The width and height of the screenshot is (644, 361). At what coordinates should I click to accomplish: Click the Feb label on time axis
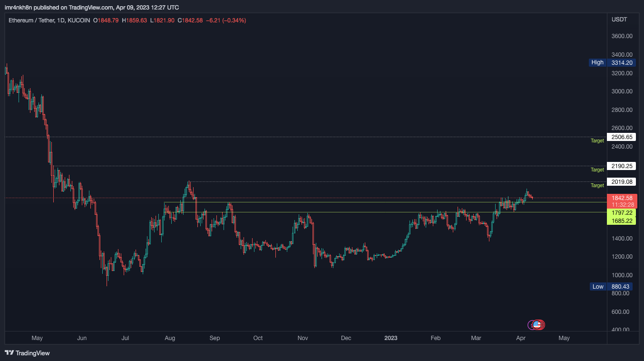[435, 338]
